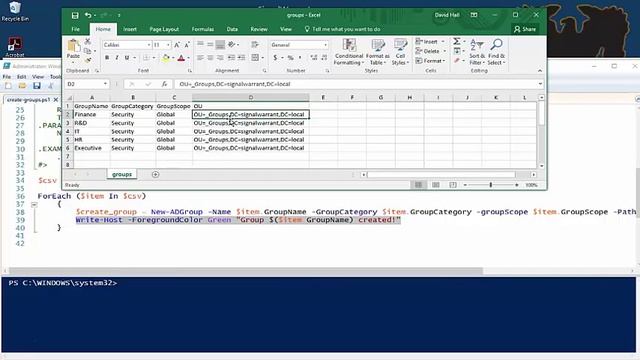Viewport: 640px width, 360px height.
Task: Switch to the Formulas tab
Action: click(x=202, y=29)
